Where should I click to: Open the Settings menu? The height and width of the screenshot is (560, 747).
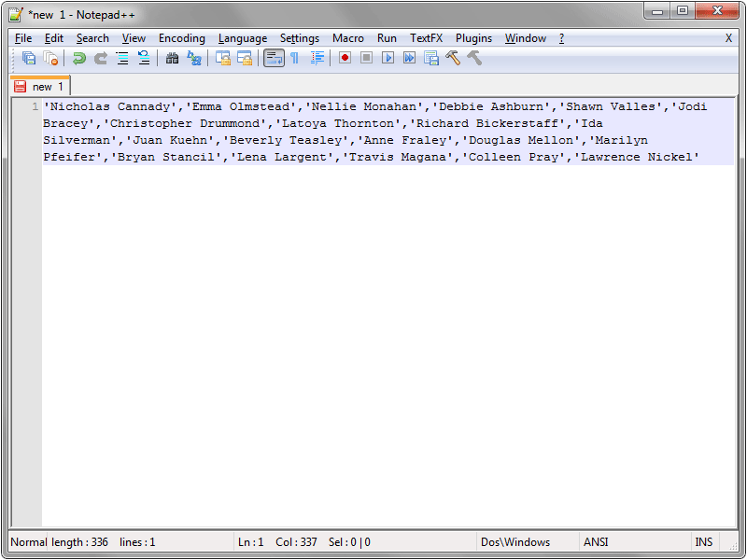pyautogui.click(x=300, y=38)
